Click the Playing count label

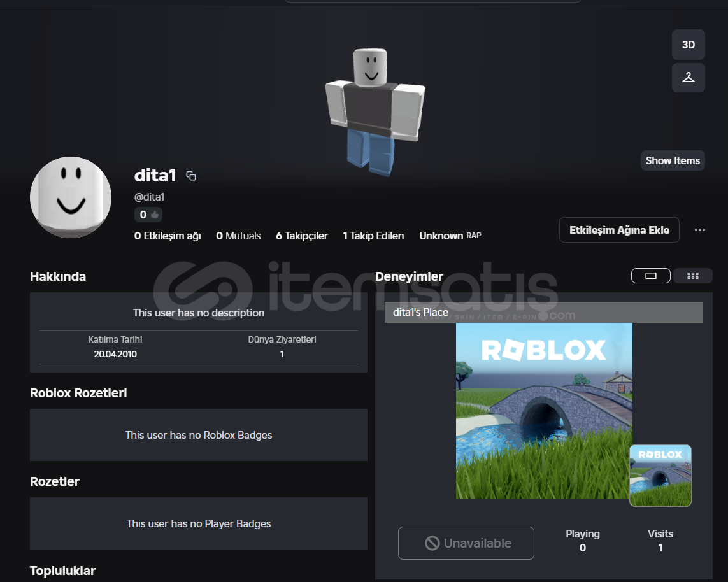click(583, 534)
